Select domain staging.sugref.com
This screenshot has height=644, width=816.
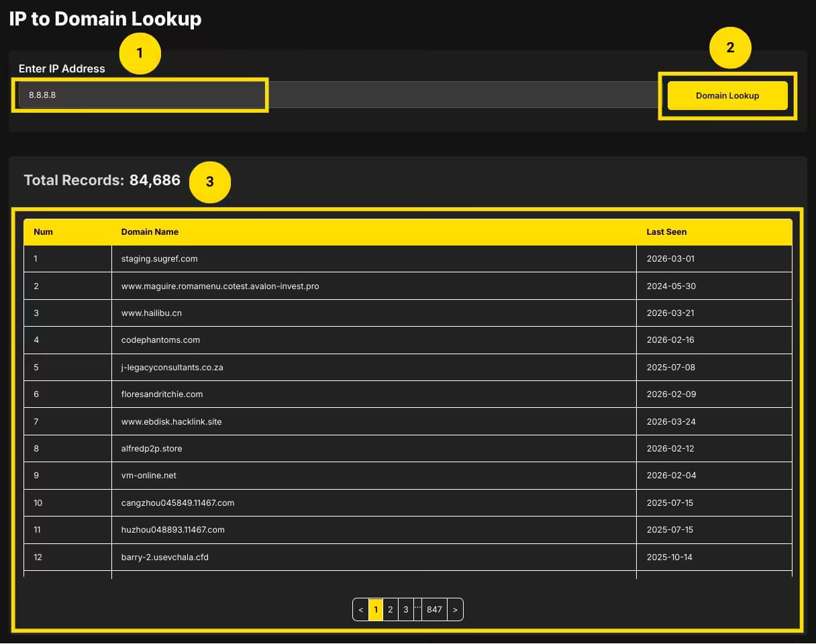[x=160, y=259]
